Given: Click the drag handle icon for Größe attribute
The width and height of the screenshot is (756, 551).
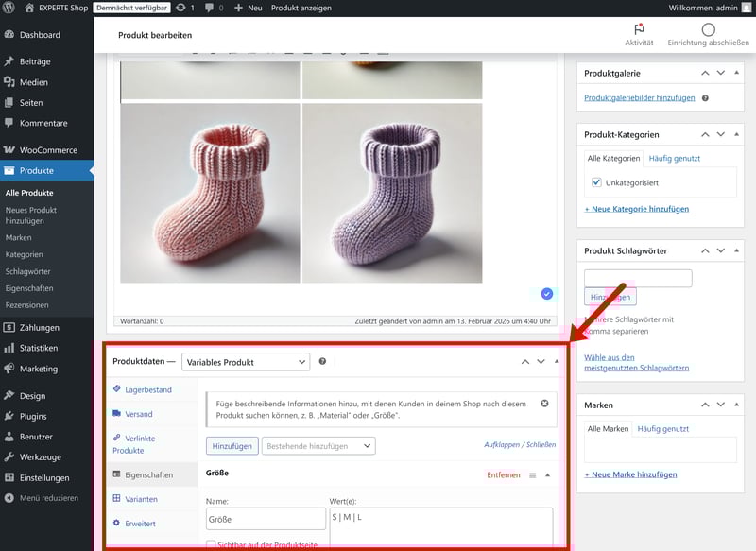Looking at the screenshot, I should pyautogui.click(x=532, y=474).
